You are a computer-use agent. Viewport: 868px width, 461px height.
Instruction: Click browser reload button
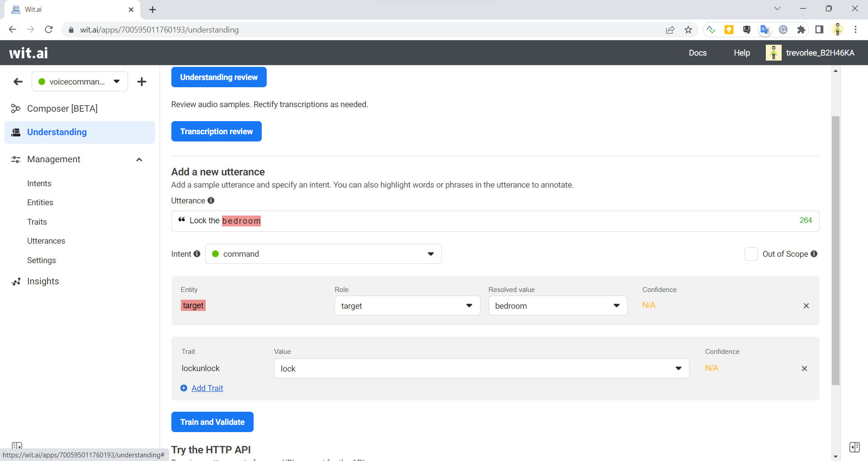click(49, 30)
